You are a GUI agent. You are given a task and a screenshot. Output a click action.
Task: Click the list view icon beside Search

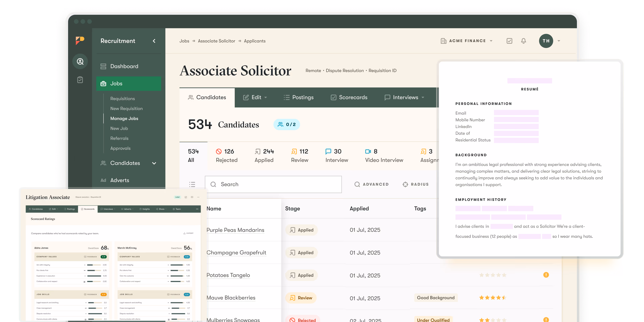coord(192,184)
